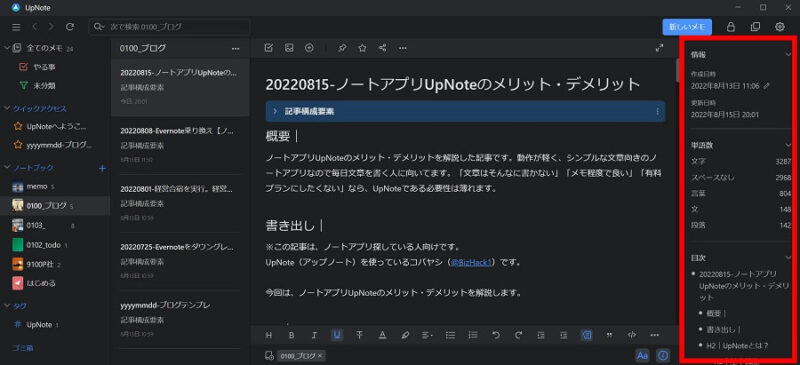Apply bold formatting

point(291,335)
